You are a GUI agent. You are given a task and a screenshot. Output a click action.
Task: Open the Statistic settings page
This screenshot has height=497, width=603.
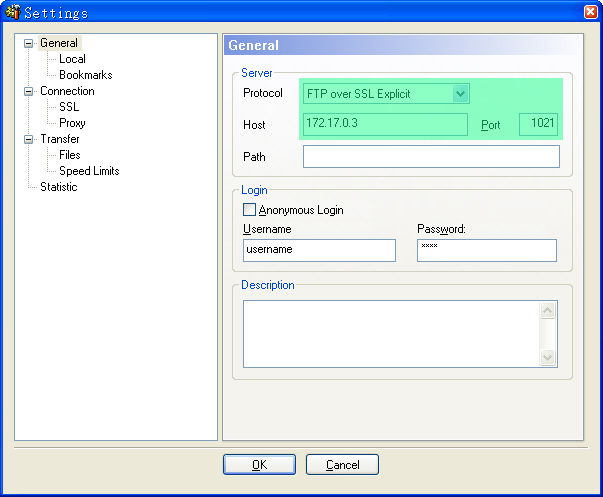[x=59, y=187]
